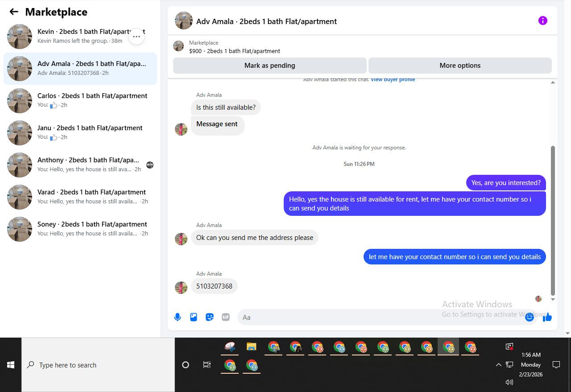Open the emoji picker in the message box
Viewport: 571px width, 392px height.
coord(530,317)
